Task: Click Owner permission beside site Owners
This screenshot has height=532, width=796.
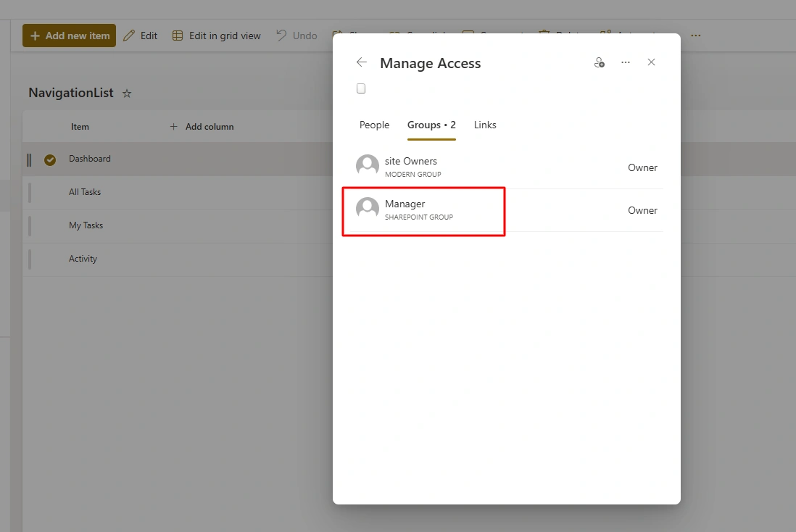Action: (642, 167)
